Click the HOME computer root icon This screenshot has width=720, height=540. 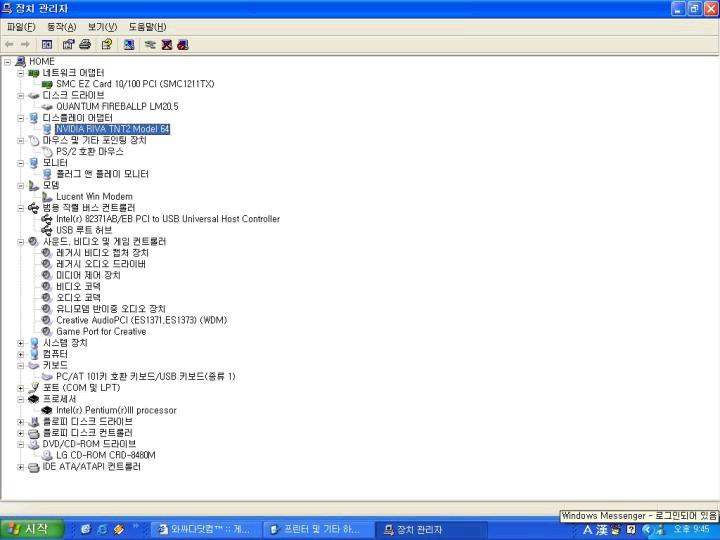point(20,62)
